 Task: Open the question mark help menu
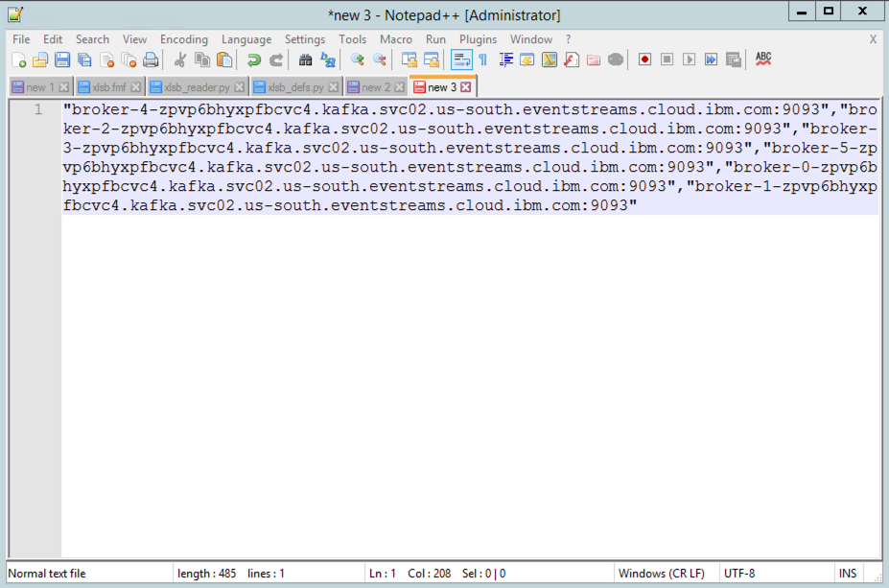[568, 39]
